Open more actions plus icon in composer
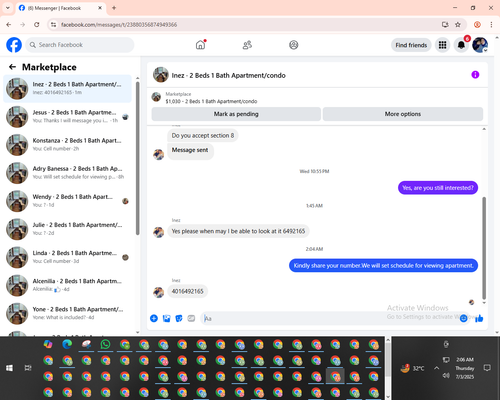This screenshot has width=500, height=400. point(154,318)
